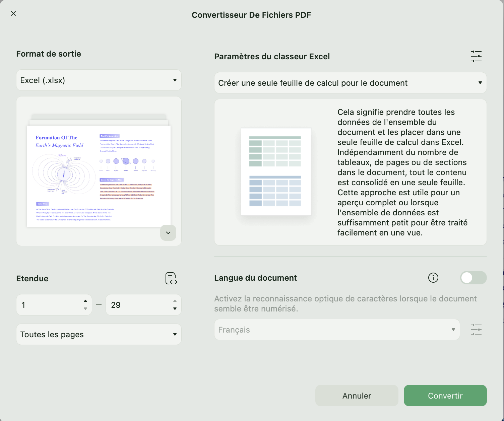The width and height of the screenshot is (504, 421).
Task: Decrease the start page value of 1
Action: coord(85,309)
